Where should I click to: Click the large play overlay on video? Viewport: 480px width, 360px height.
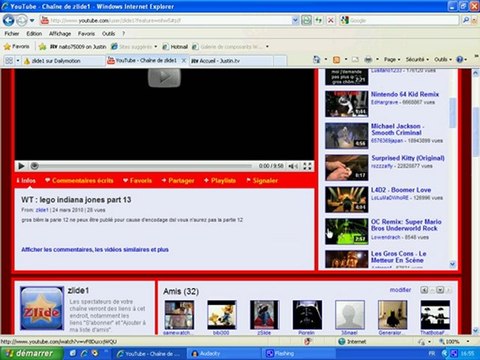point(164,78)
